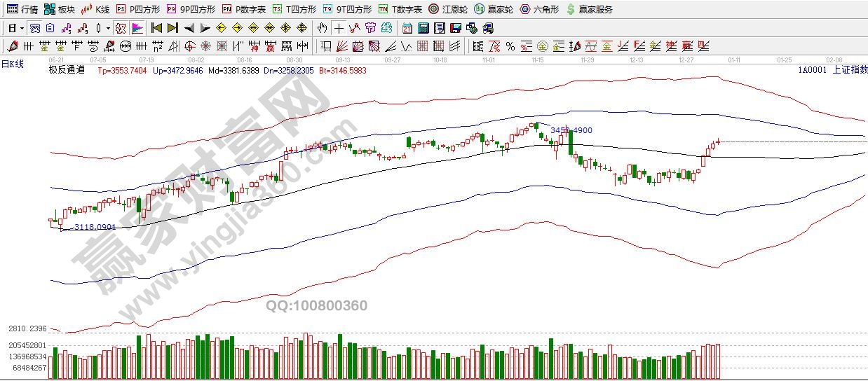The height and width of the screenshot is (381, 868).
Task: Expand the candlestick style dropdown arrow
Action: (107, 29)
